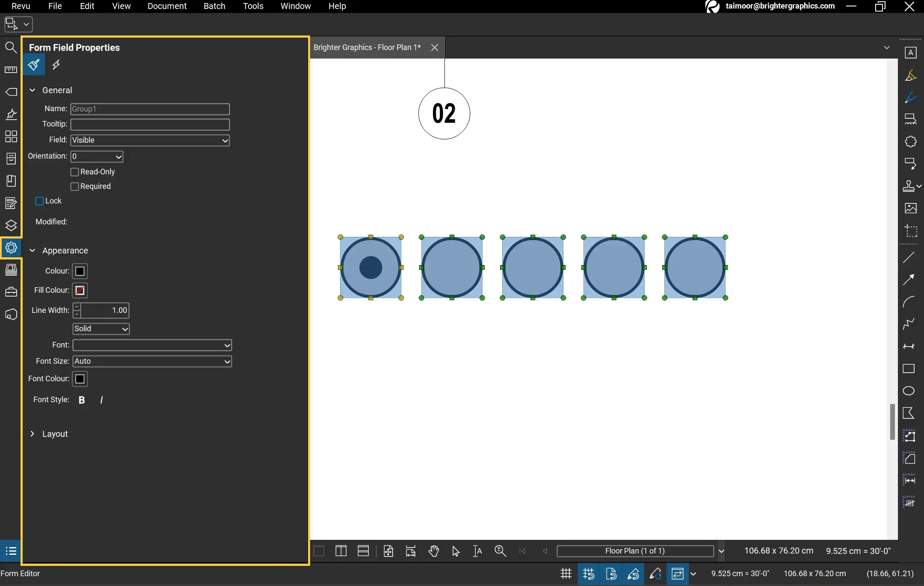924x586 pixels.
Task: Select the Tools menu item
Action: click(252, 6)
